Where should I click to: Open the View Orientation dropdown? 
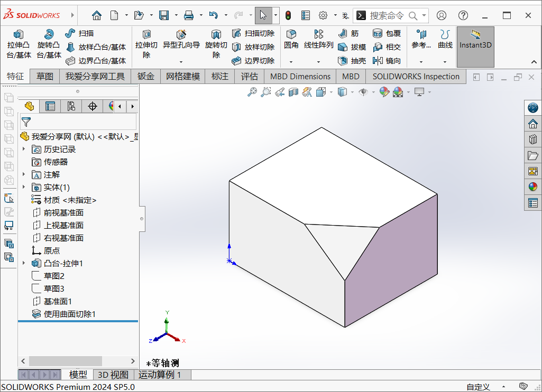tap(352, 91)
